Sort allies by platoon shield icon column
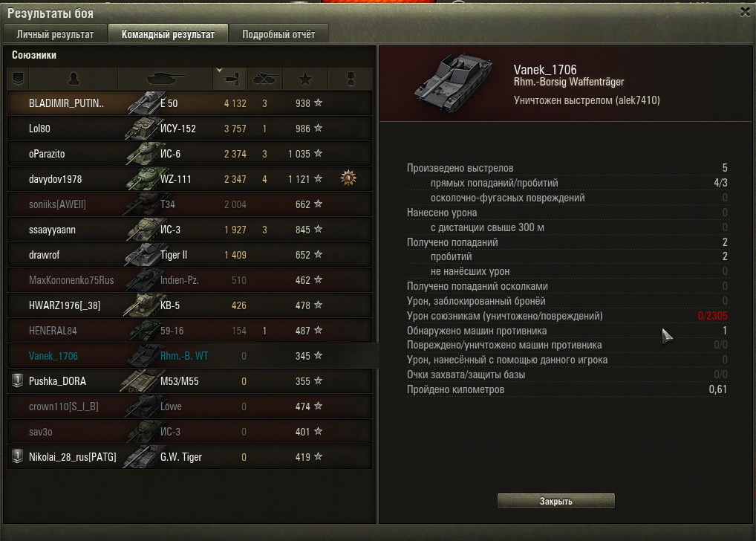Screen dimensions: 756x541 (x=18, y=79)
